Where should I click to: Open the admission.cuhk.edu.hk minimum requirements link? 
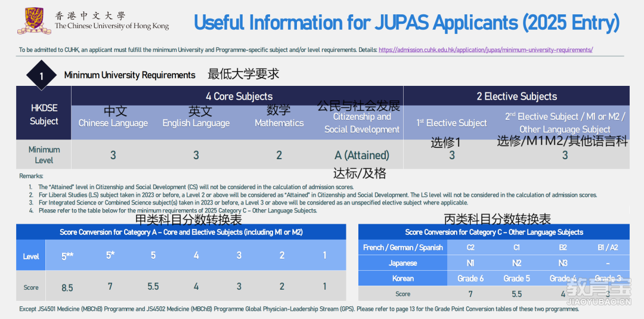(485, 50)
